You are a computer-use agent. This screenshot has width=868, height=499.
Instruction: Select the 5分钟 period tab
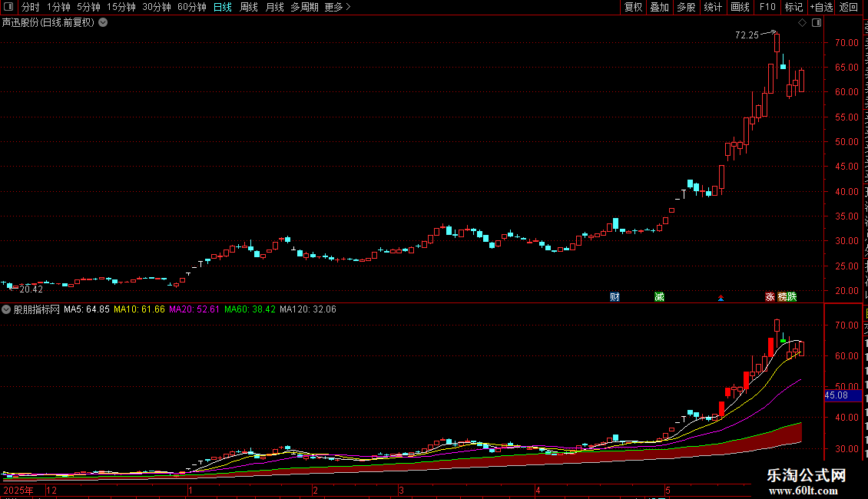pyautogui.click(x=88, y=7)
